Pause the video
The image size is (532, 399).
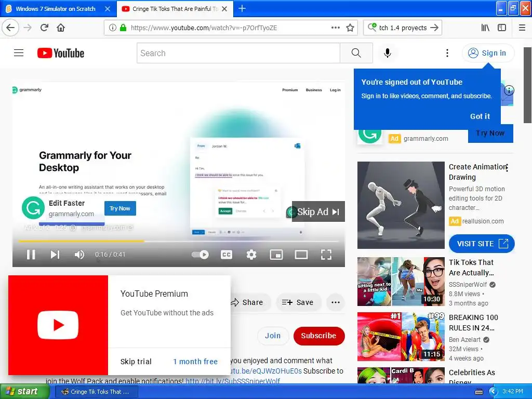pyautogui.click(x=31, y=255)
